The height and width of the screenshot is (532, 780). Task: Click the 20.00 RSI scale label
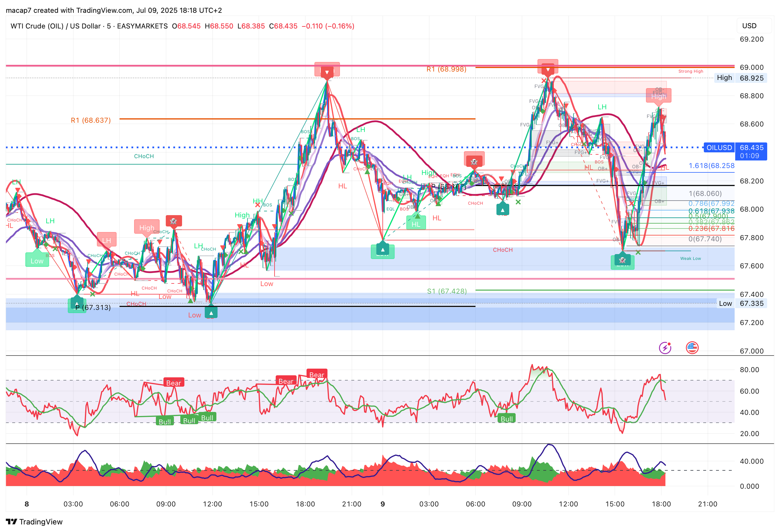(749, 433)
